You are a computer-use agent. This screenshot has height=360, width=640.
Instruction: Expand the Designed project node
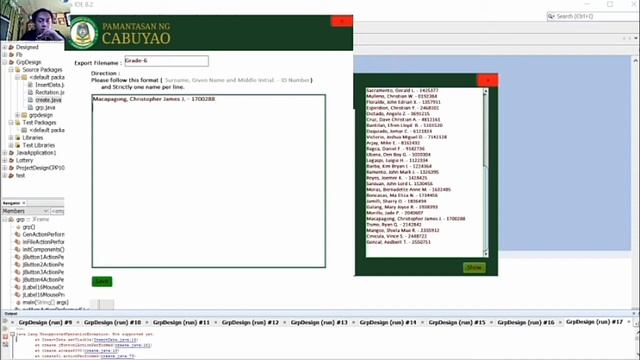4,47
